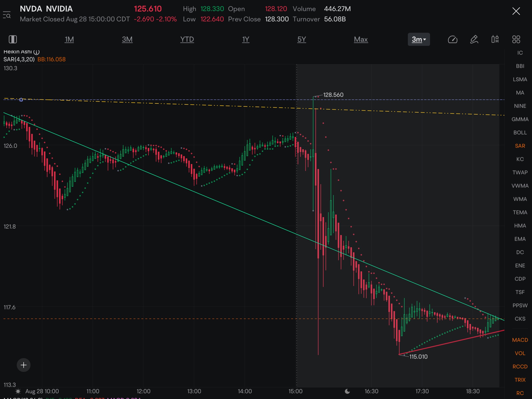
Task: Close the chart with the X button
Action: tap(516, 11)
